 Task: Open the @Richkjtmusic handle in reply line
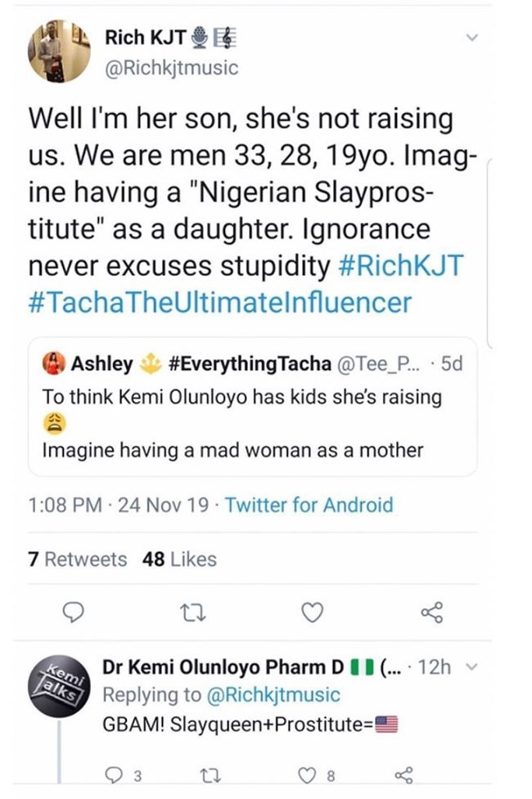pos(268,694)
